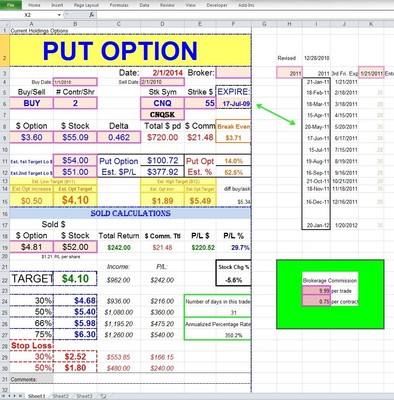Open the Name Box dropdown arrow
394x400 pixels.
pyautogui.click(x=59, y=15)
